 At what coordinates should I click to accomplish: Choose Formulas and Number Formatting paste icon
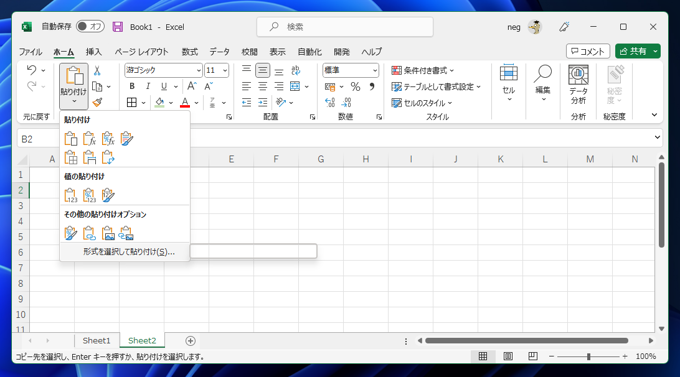(x=108, y=139)
